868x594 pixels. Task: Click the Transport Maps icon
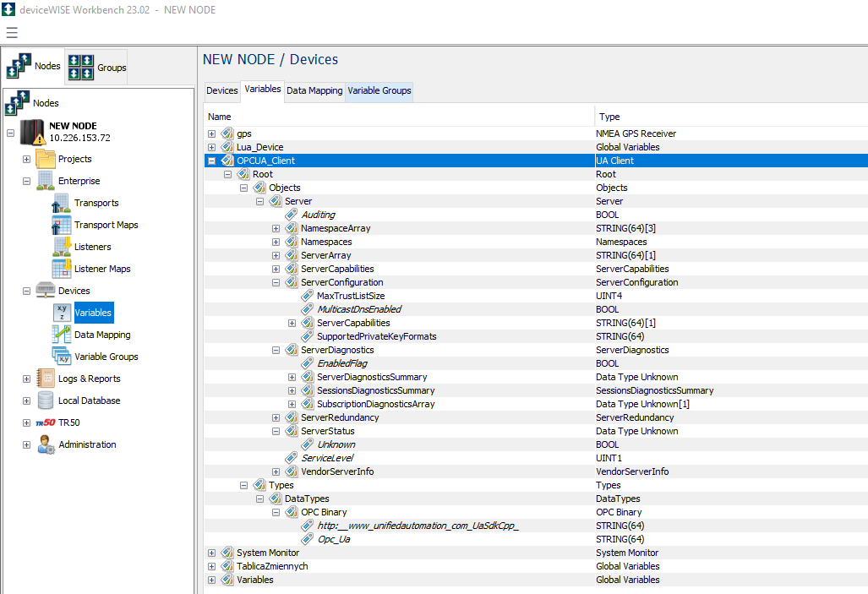(62, 225)
